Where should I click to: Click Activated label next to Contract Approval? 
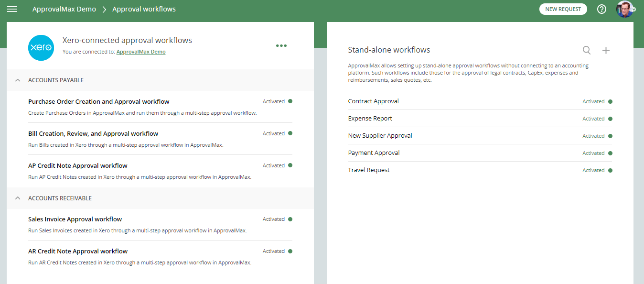coord(593,101)
